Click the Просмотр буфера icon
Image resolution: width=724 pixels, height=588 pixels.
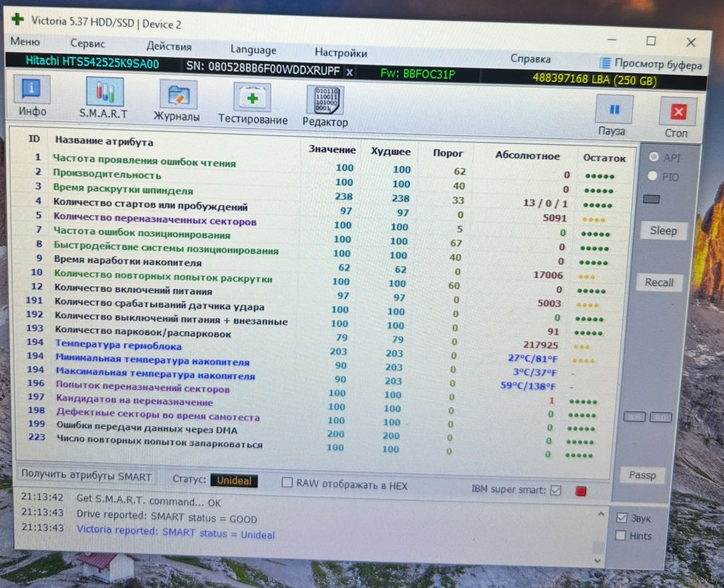coord(605,62)
